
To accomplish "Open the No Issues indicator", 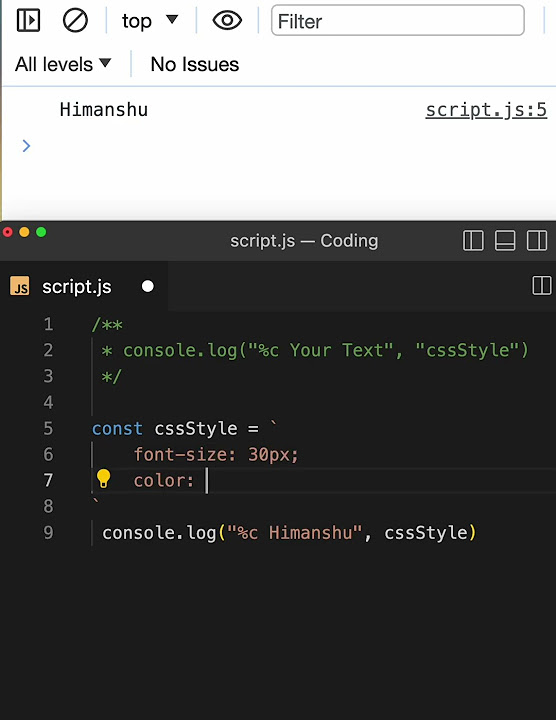I will 195,64.
